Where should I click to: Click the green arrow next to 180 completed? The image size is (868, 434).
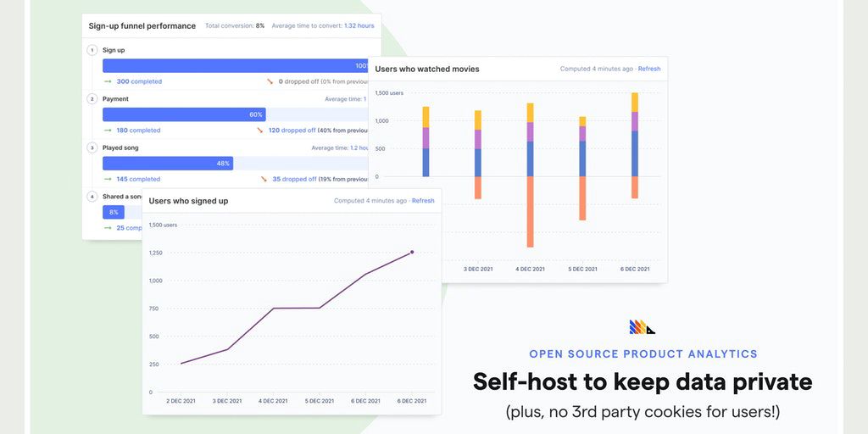tap(108, 131)
